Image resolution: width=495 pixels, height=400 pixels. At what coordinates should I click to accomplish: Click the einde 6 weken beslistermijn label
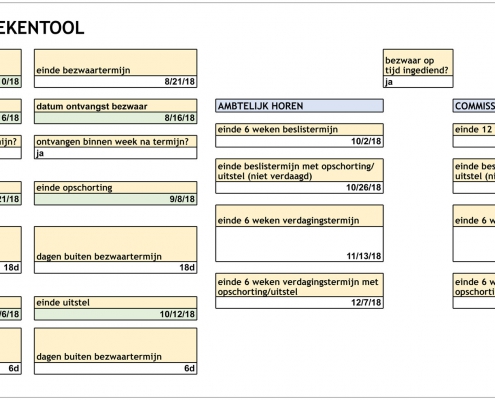pyautogui.click(x=277, y=129)
